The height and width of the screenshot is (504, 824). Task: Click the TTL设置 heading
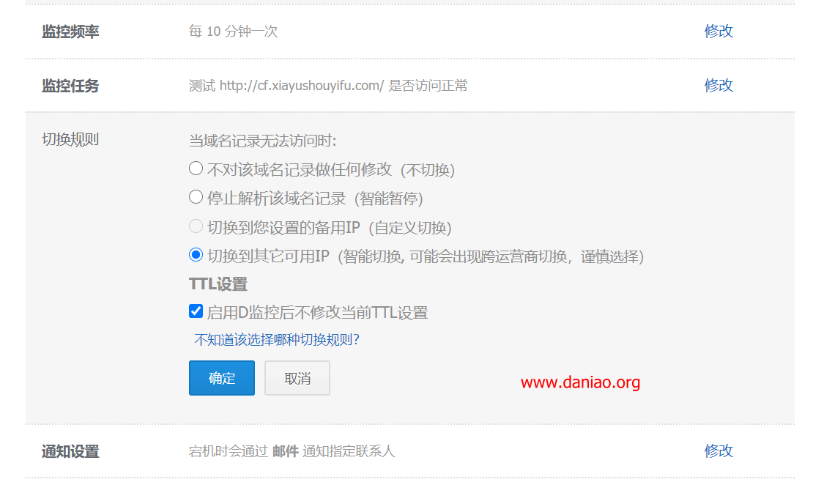pyautogui.click(x=218, y=284)
